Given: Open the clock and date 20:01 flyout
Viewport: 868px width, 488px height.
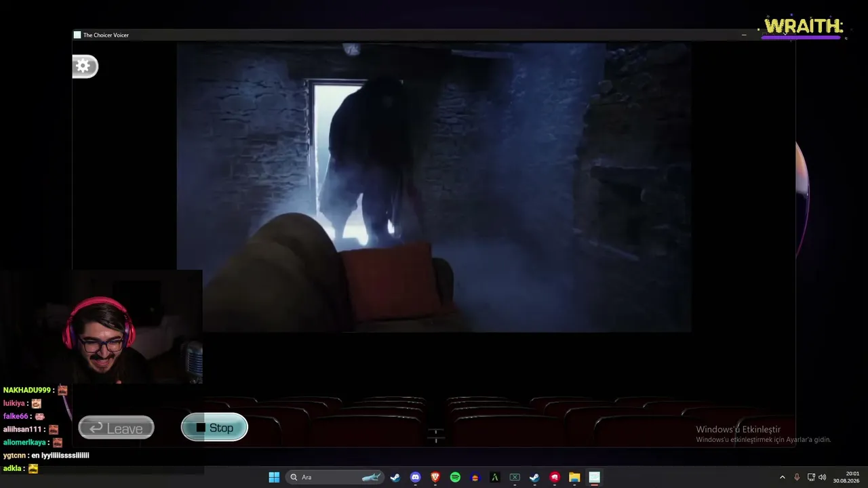Looking at the screenshot, I should [x=846, y=477].
